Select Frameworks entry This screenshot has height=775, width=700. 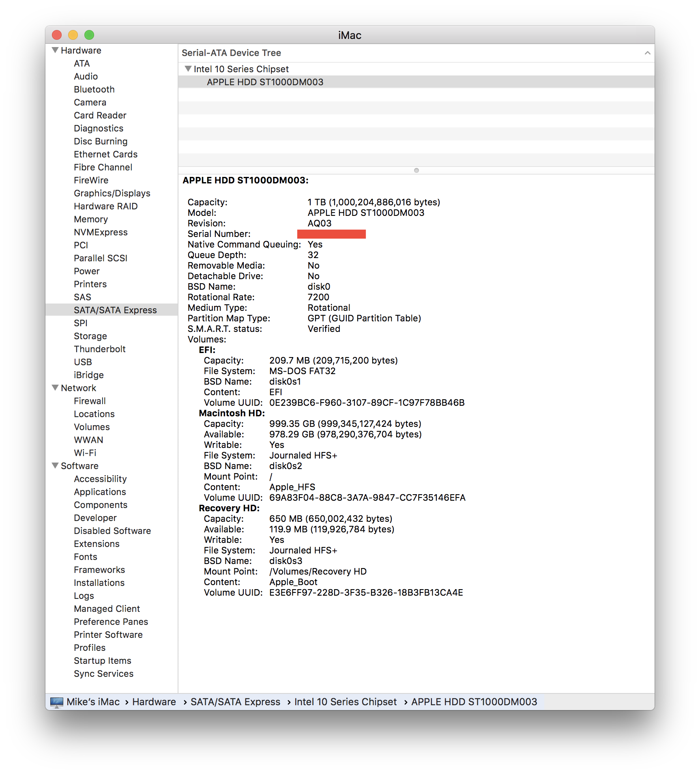99,570
